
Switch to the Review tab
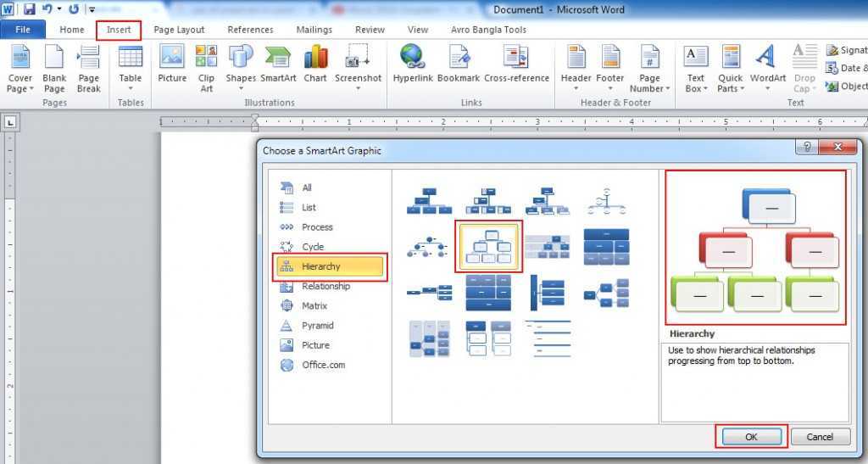click(370, 30)
